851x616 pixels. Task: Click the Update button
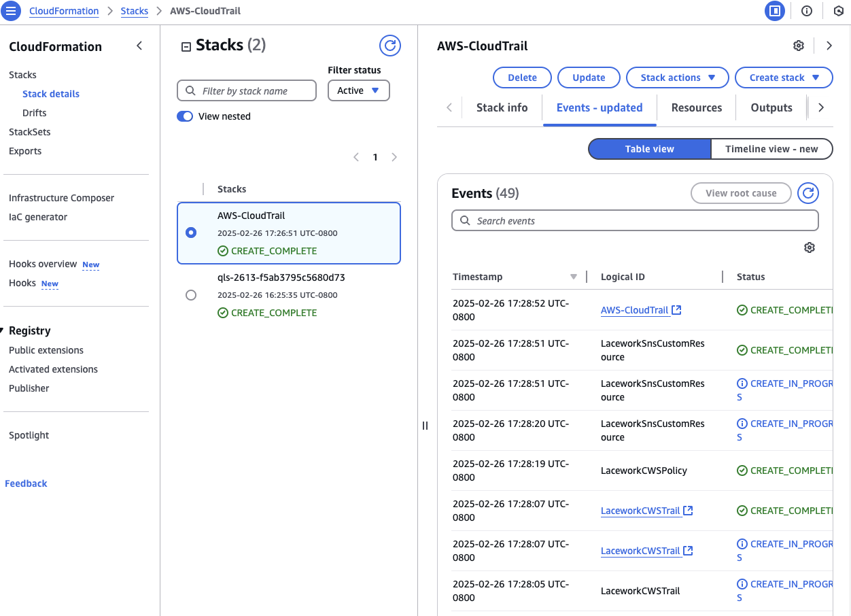pos(589,78)
